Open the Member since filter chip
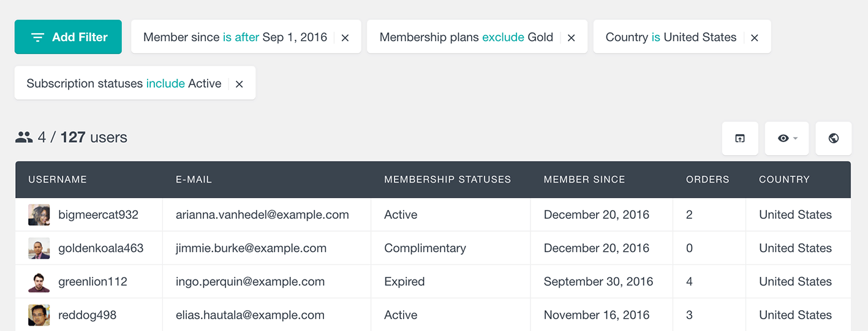The width and height of the screenshot is (868, 331). pyautogui.click(x=235, y=37)
